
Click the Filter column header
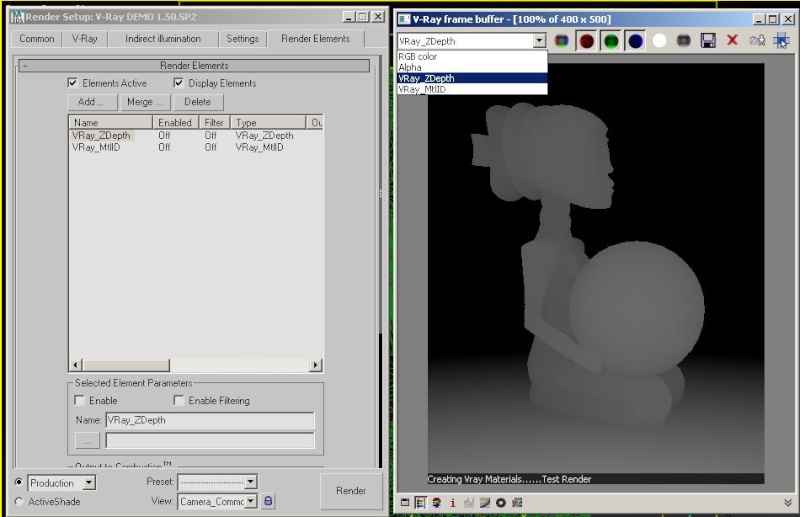coord(214,122)
